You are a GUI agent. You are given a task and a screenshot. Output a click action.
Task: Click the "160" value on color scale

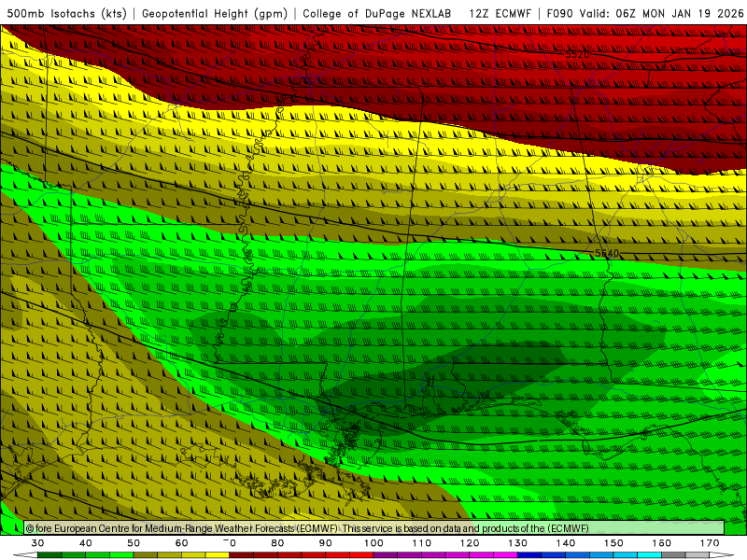click(662, 543)
